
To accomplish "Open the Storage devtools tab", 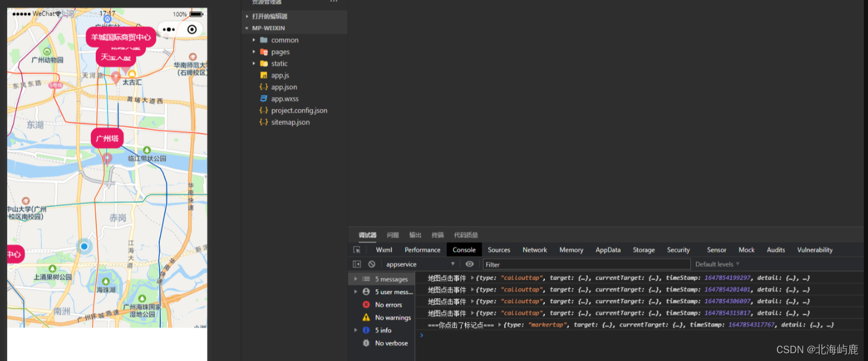I will click(644, 250).
